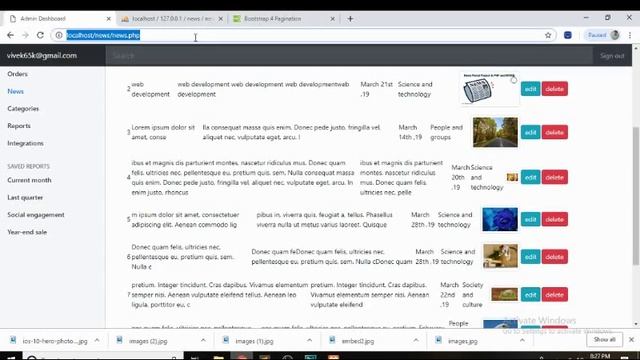Open the newspaper thumbnail in row 2

click(x=489, y=89)
